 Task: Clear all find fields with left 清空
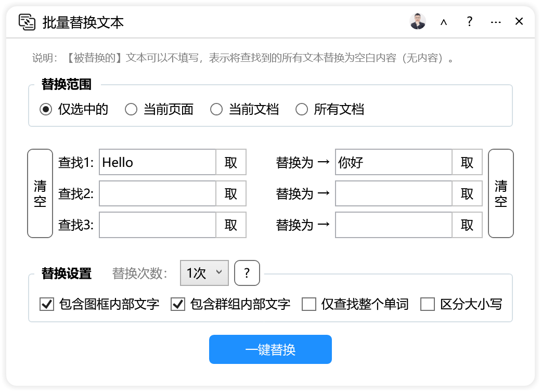click(x=40, y=193)
